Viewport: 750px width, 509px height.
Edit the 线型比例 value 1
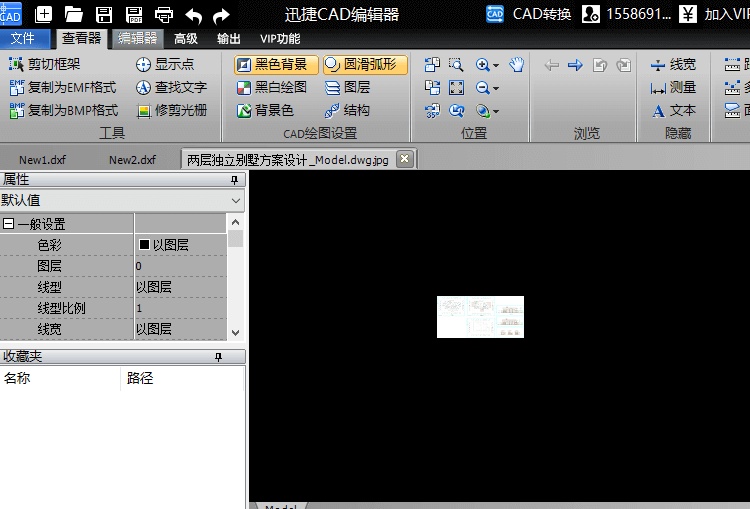pos(181,308)
